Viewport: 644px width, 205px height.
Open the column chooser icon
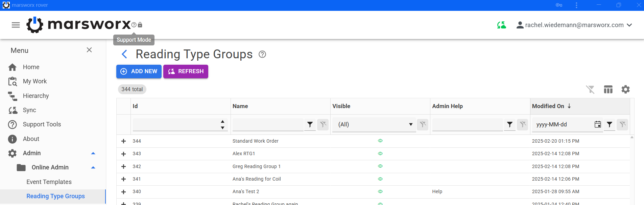click(x=608, y=89)
